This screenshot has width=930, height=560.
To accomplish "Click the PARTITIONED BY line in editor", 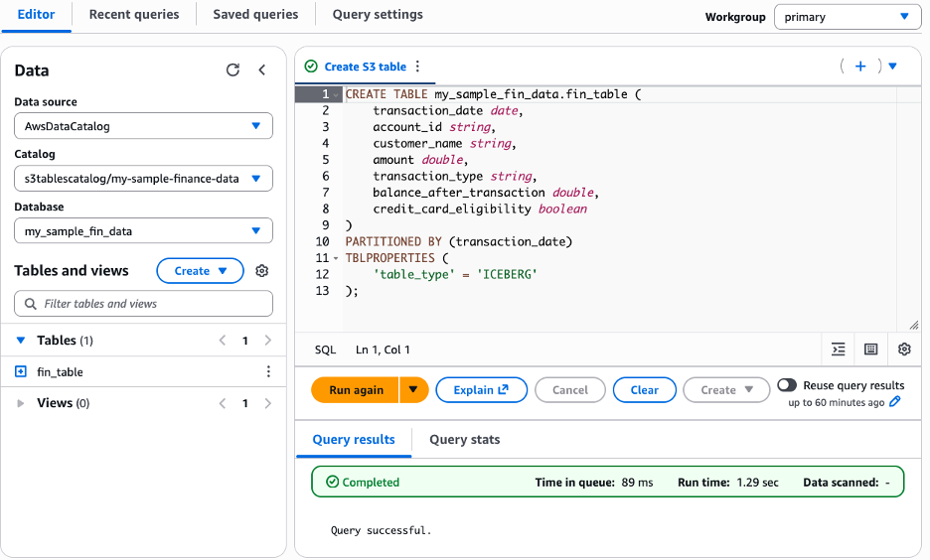I will 458,242.
